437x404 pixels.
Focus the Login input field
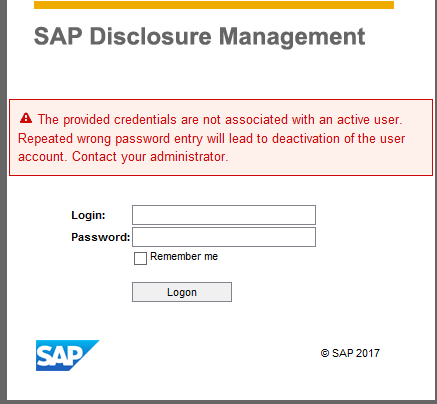coord(224,215)
